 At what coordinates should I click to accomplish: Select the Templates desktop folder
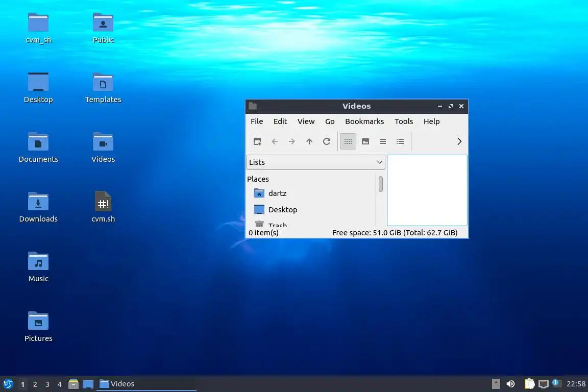(103, 88)
